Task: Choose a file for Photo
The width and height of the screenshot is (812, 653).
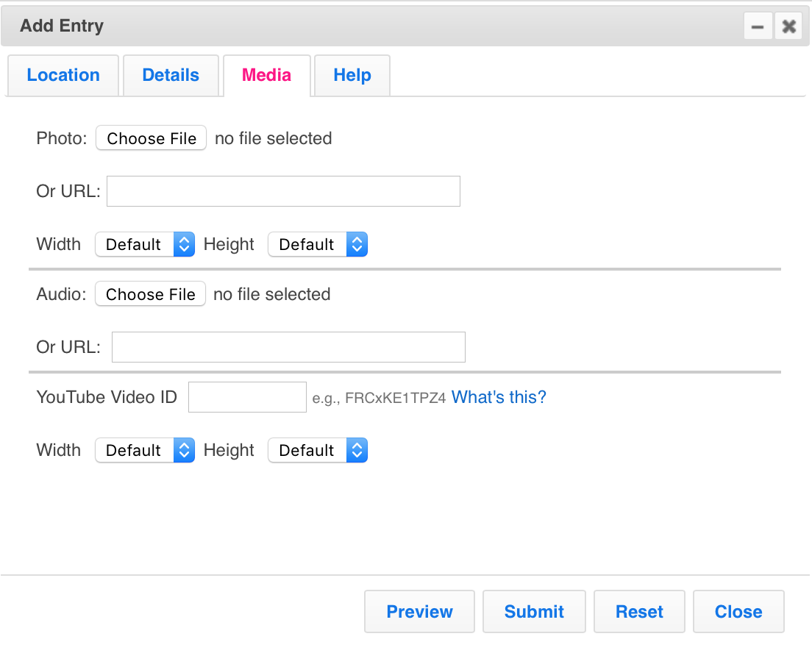Action: tap(152, 138)
